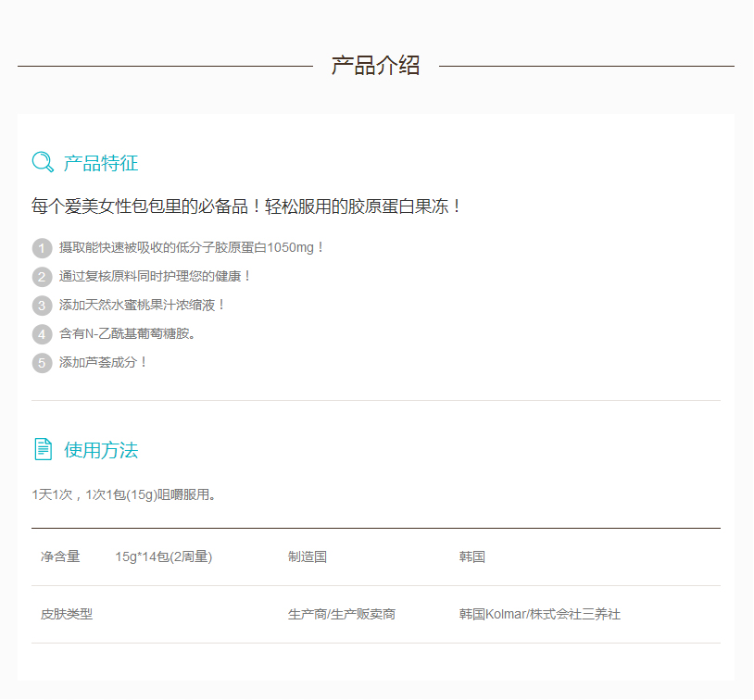This screenshot has width=754, height=700.
Task: Click the 添加芦荟成分 feature line
Action: point(104,362)
